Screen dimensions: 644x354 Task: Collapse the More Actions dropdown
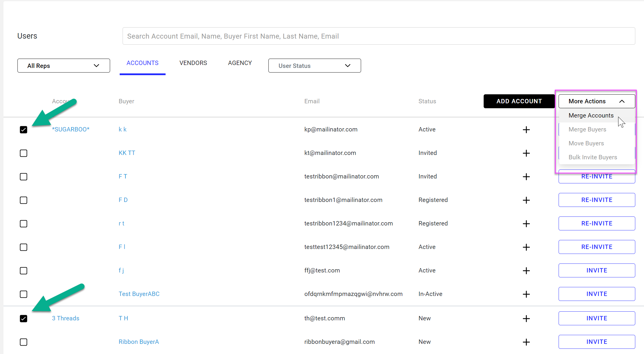click(596, 101)
